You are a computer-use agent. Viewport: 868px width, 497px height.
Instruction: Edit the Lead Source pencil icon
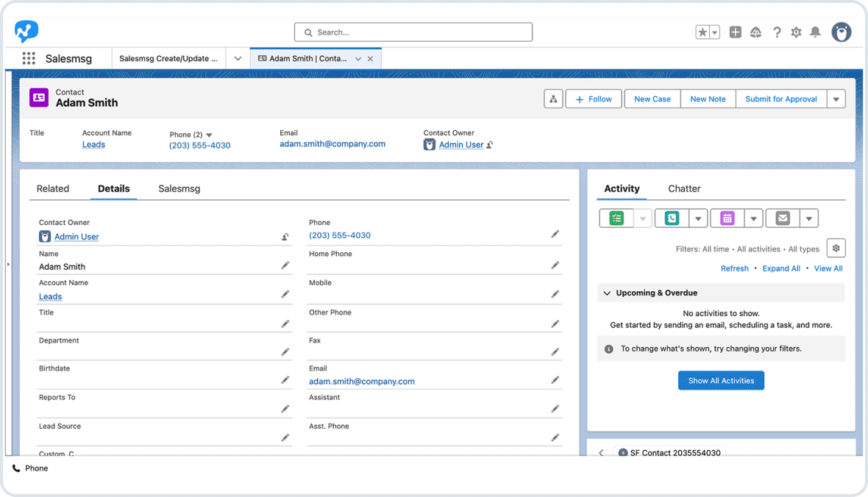(x=285, y=437)
